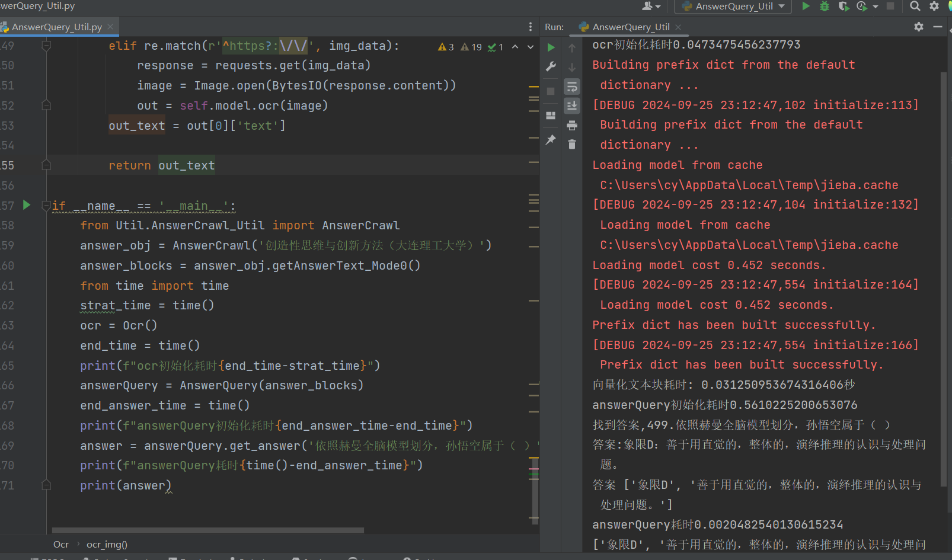The height and width of the screenshot is (560, 952).
Task: Run AnswerQuery_Util from the main toolbar
Action: 806,6
